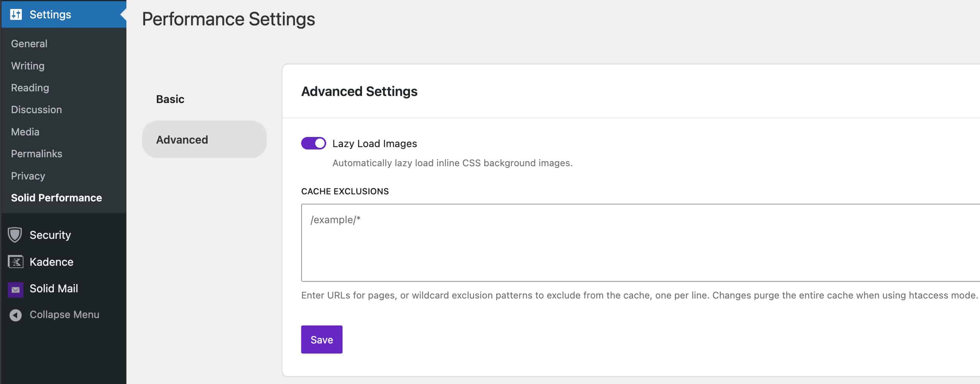Screen dimensions: 980x384
Task: Click the lazy load description text
Action: [452, 163]
